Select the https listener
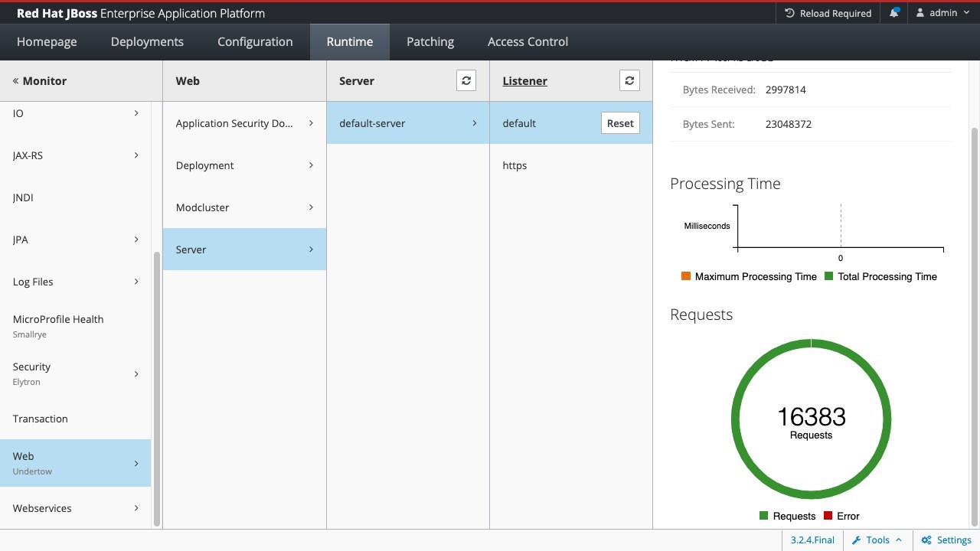The image size is (980, 551). click(x=571, y=165)
